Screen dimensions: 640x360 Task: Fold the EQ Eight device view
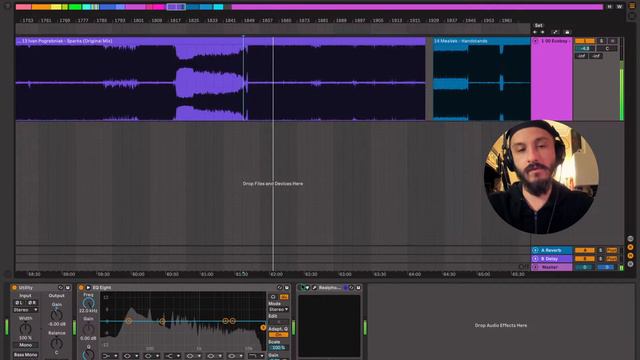(x=88, y=288)
